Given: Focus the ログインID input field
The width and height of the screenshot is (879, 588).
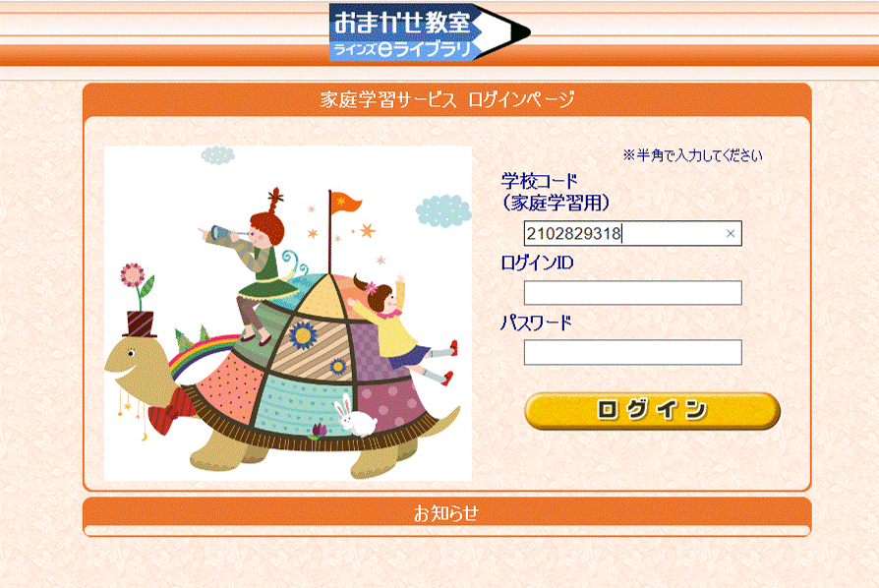Looking at the screenshot, I should tap(633, 293).
